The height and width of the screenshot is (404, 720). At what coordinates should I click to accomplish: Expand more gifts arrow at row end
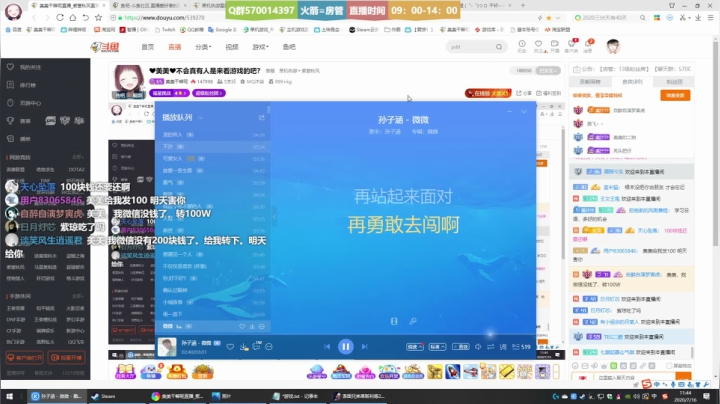tap(556, 371)
